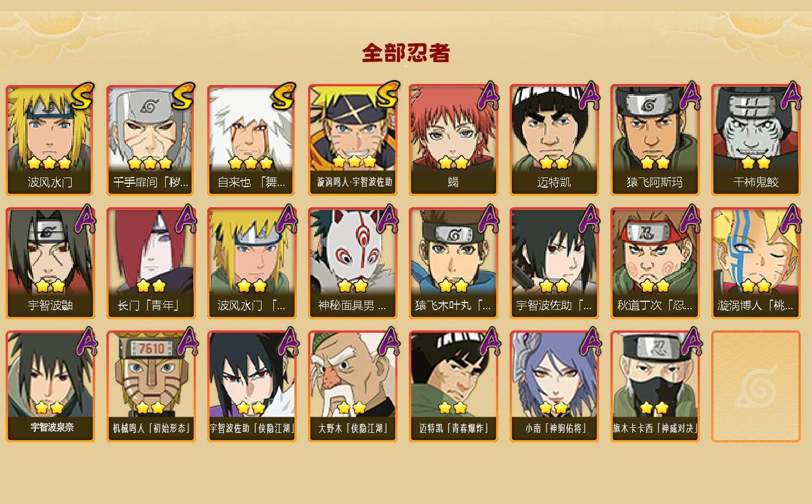Screen dimensions: 812x504
Task: Click the 干柿鬼鲛 ninja portrait
Action: (756, 140)
